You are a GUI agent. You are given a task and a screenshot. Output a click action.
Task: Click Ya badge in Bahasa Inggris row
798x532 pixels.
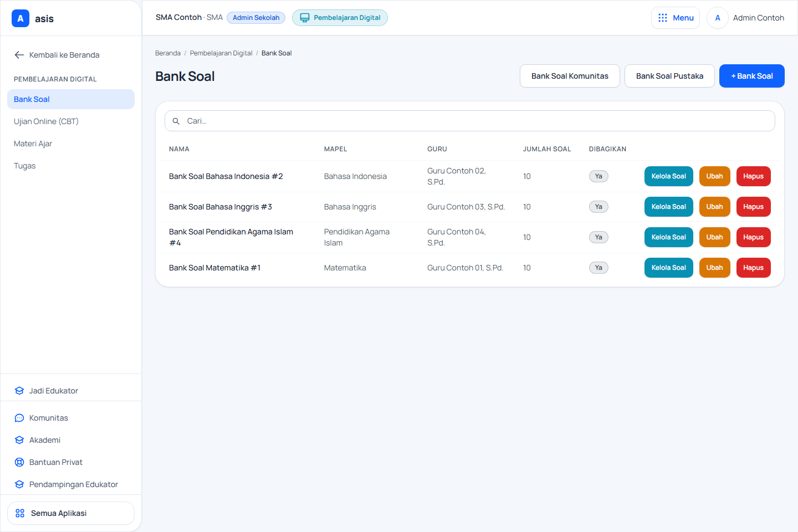(598, 207)
